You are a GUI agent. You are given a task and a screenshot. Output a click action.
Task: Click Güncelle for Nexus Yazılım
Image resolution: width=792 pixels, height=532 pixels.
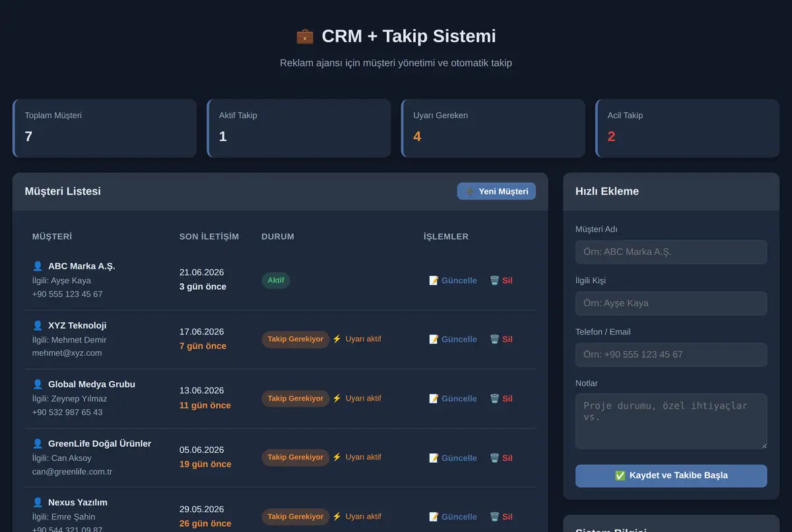[x=453, y=517]
